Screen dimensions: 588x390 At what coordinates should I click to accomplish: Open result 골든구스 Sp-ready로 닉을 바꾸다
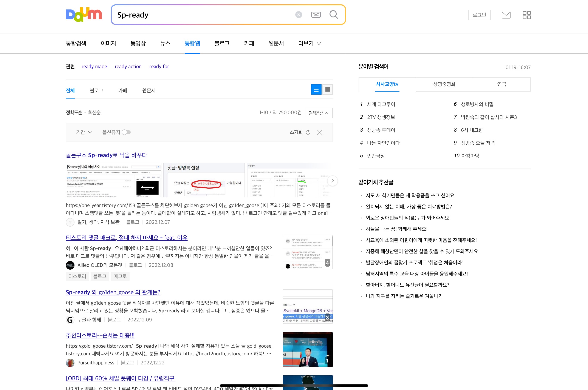(106, 155)
